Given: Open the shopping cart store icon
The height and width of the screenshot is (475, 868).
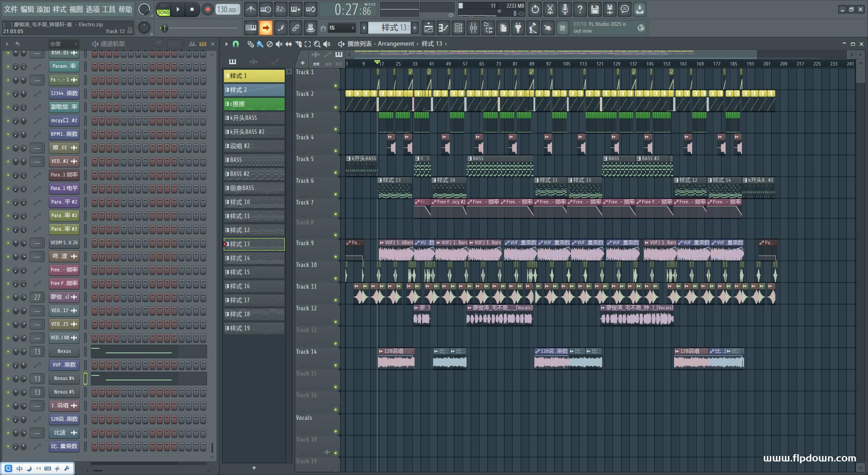Looking at the screenshot, I should (x=562, y=28).
